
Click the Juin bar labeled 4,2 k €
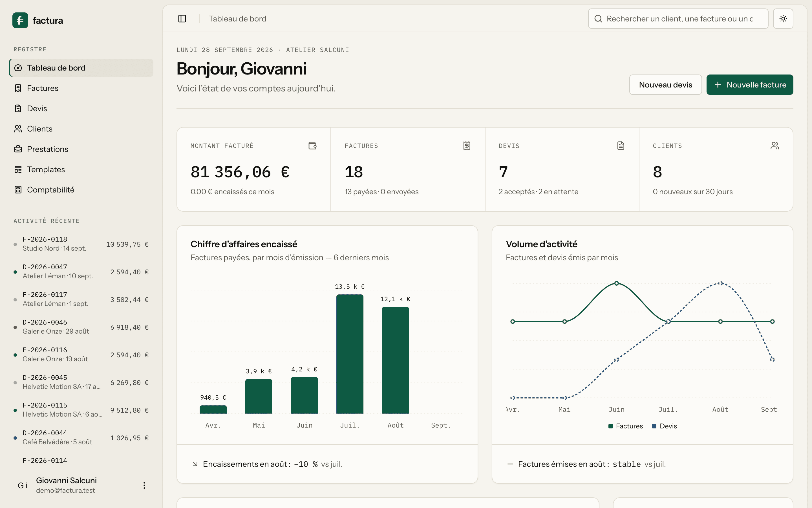pos(304,395)
